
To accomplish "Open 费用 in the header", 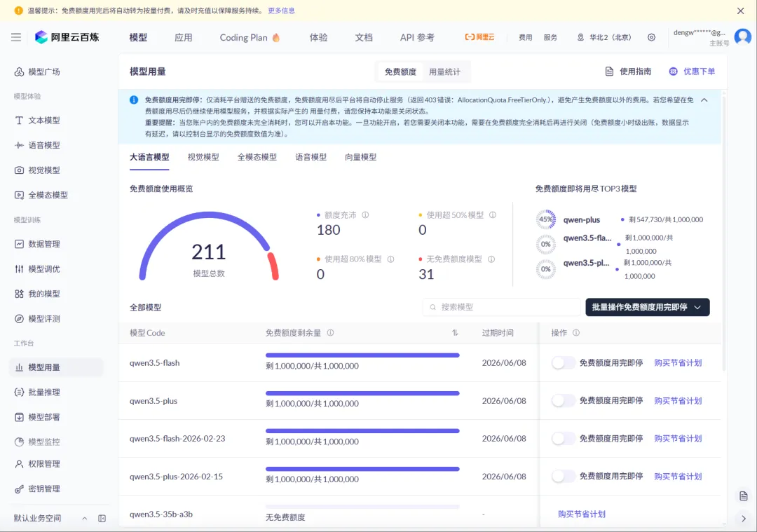I will pyautogui.click(x=525, y=37).
